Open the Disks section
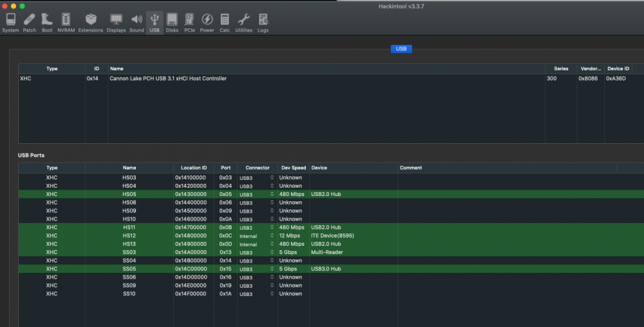The width and height of the screenshot is (644, 327). click(172, 23)
